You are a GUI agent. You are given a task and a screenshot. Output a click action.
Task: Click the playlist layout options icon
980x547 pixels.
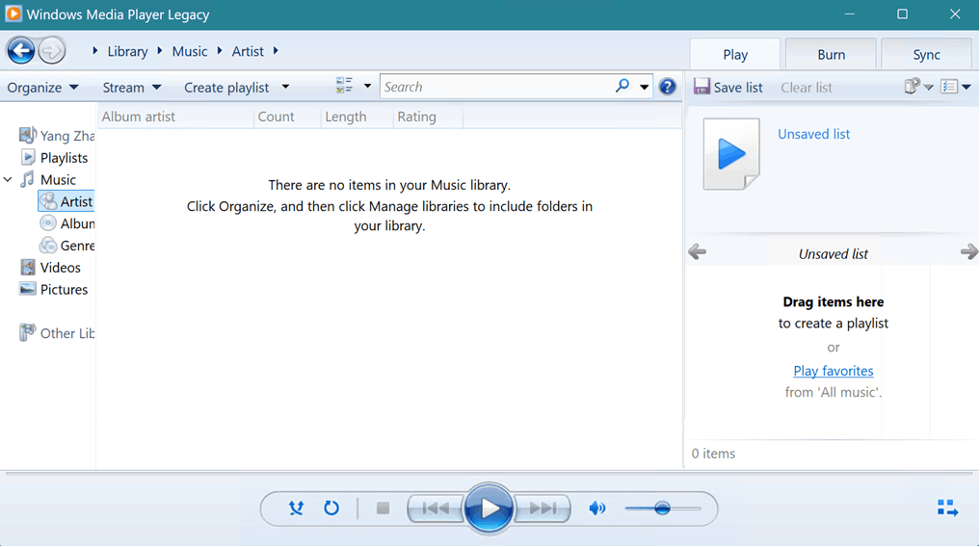pos(949,86)
